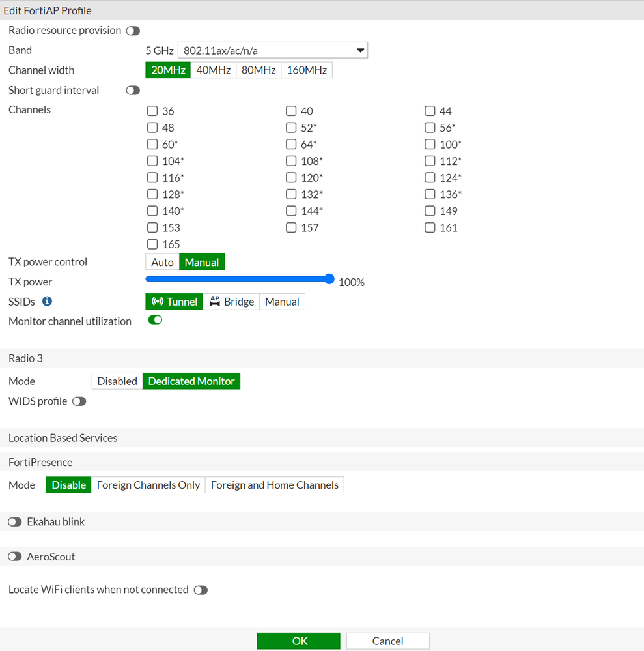The width and height of the screenshot is (644, 651).
Task: Enable Ekahau blink toggle
Action: tap(14, 522)
